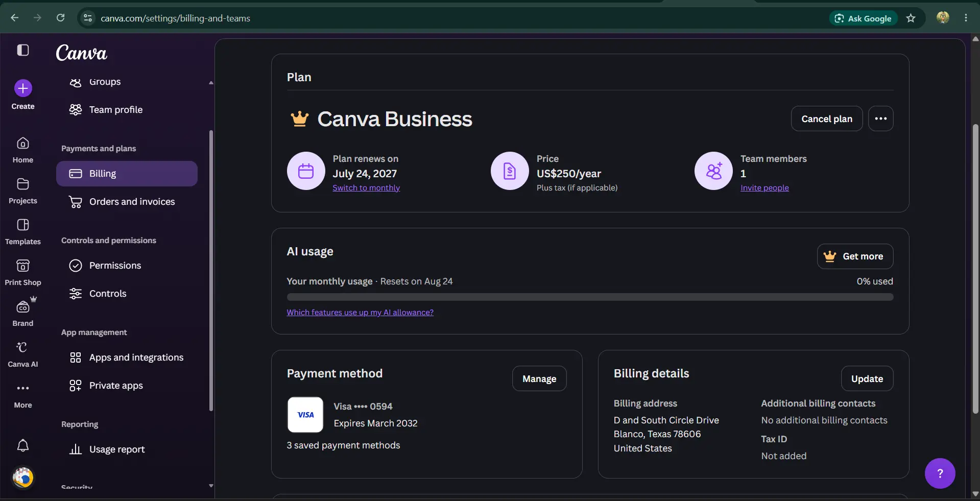
Task: Click 'Expires March 2032' text
Action: tap(375, 423)
